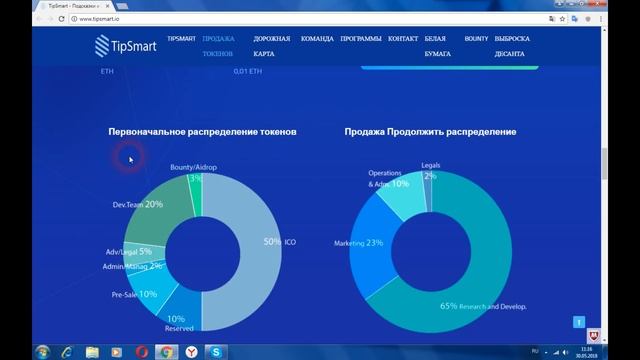
Task: Click the network signal tray icon
Action: (x=556, y=352)
